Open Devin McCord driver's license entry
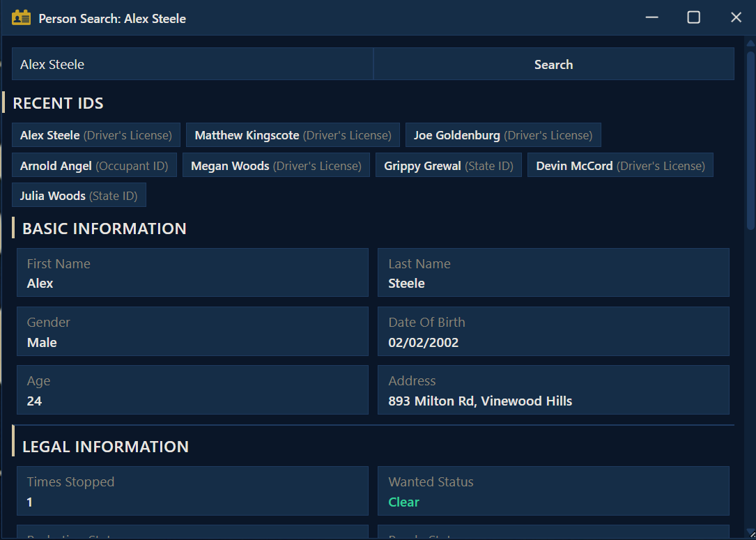Viewport: 756px width, 540px height. [x=620, y=166]
